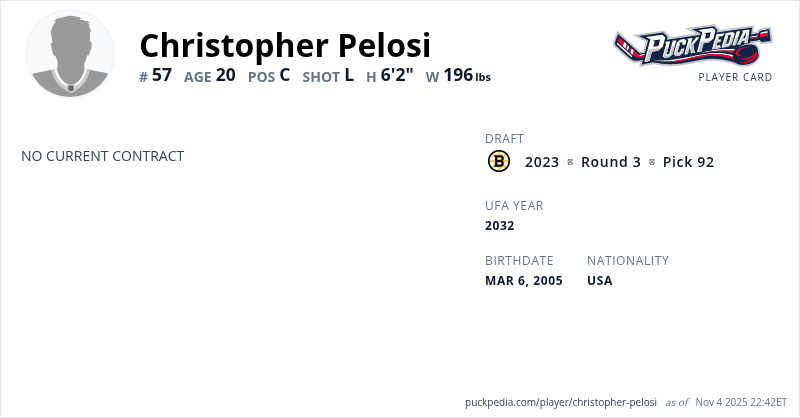
Task: Click the shot handedness value L
Action: (x=349, y=75)
